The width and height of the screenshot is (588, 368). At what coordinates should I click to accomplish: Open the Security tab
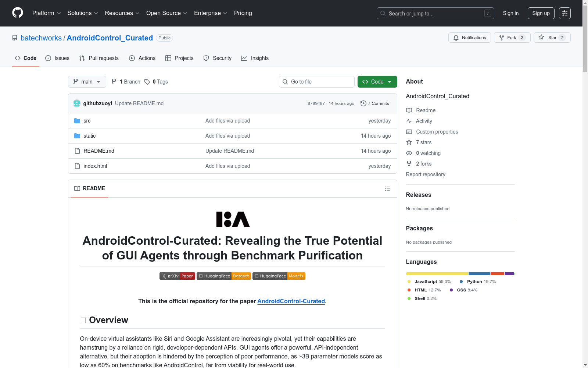pyautogui.click(x=218, y=58)
